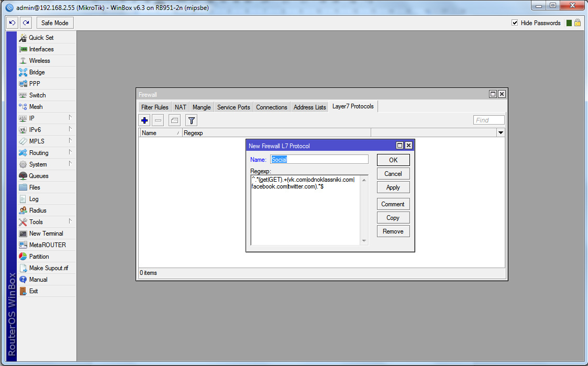The height and width of the screenshot is (366, 588).
Task: Open the Partition entry
Action: [x=47, y=257]
